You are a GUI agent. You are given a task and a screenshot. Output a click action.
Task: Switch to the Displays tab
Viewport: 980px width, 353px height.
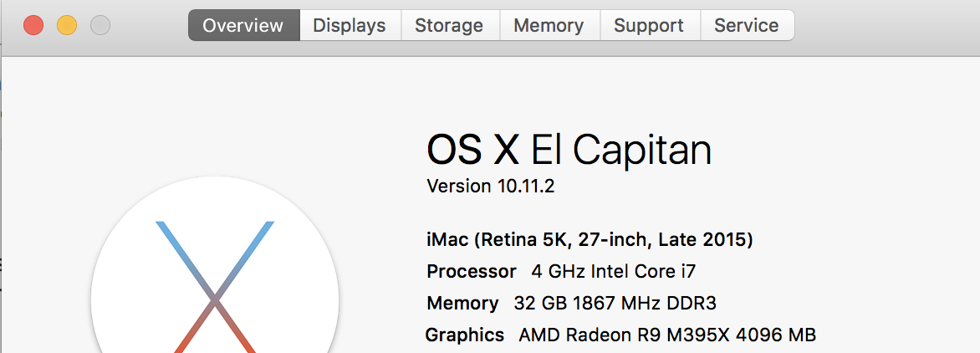click(350, 25)
